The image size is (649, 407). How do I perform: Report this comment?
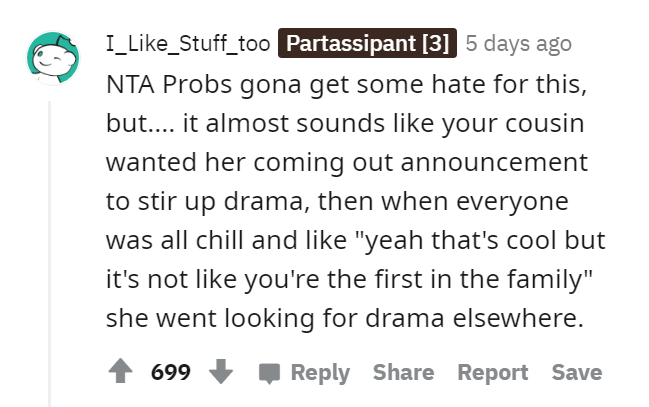coord(493,373)
